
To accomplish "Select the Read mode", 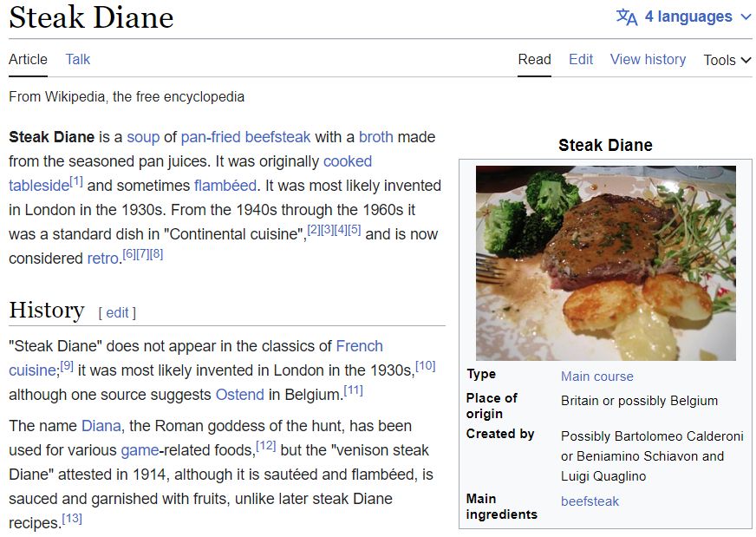I will click(x=535, y=59).
